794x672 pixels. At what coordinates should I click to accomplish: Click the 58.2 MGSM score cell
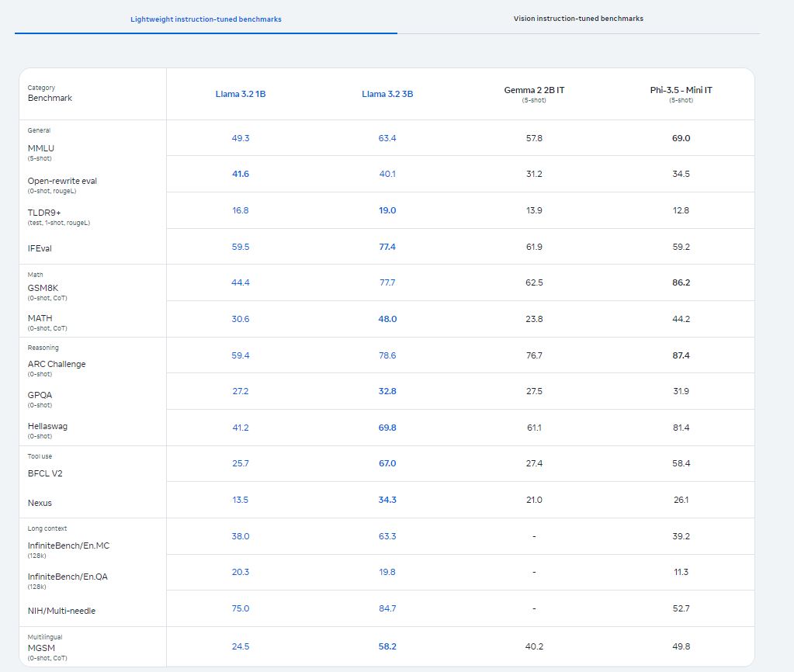pos(387,646)
